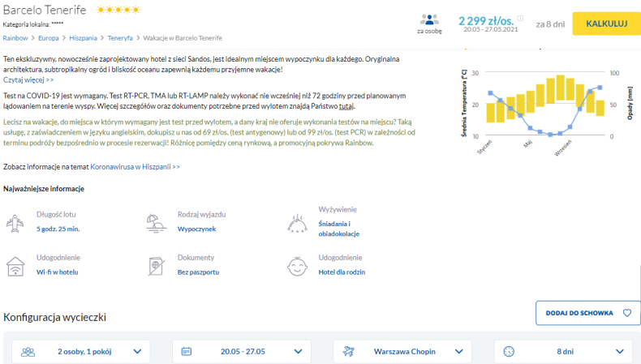The width and height of the screenshot is (641, 364).
Task: Click the meal cloche board icon
Action: pos(297,224)
